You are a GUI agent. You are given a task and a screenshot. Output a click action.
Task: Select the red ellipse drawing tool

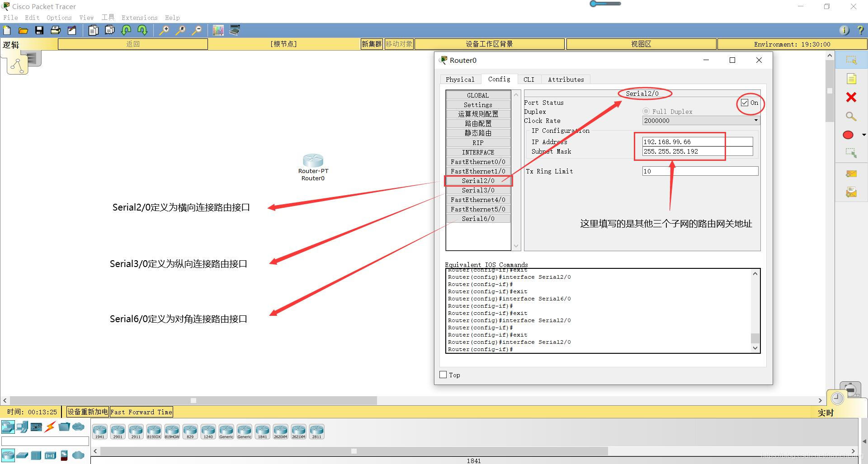pyautogui.click(x=848, y=135)
